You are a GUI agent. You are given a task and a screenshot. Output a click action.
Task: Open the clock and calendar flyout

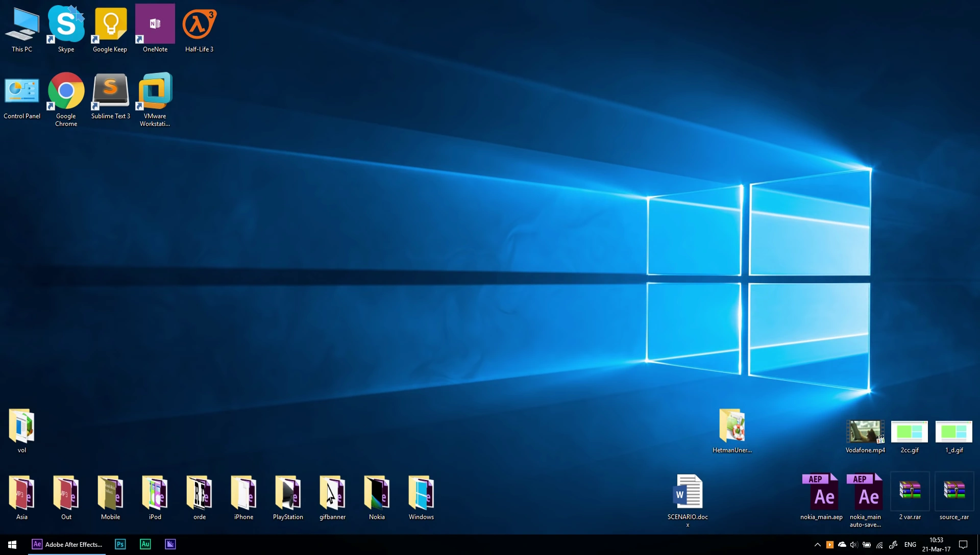pyautogui.click(x=936, y=545)
